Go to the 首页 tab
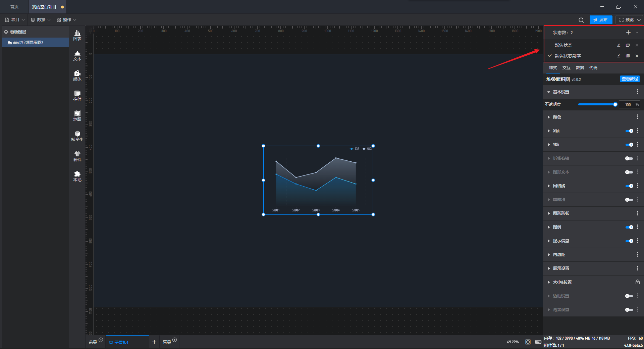Screen dimensions: 644x349 [x=14, y=7]
